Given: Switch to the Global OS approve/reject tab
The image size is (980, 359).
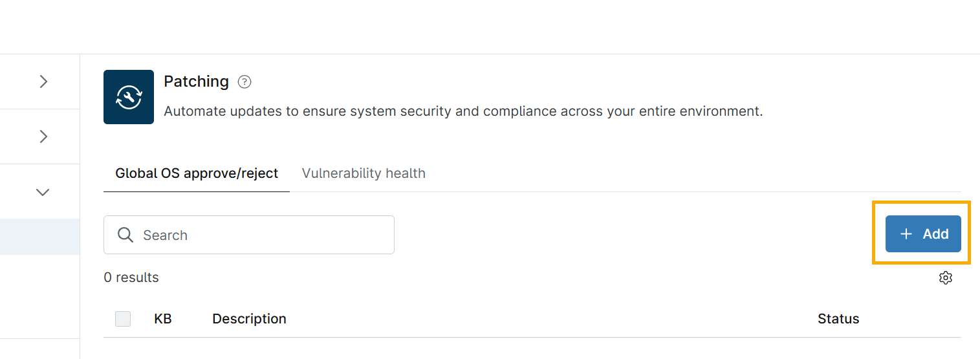Looking at the screenshot, I should click(197, 173).
